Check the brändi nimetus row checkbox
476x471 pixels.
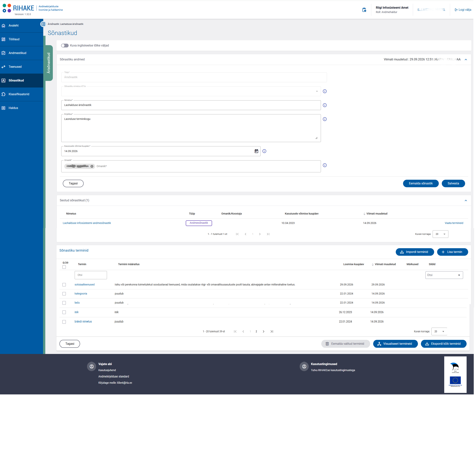tap(64, 322)
